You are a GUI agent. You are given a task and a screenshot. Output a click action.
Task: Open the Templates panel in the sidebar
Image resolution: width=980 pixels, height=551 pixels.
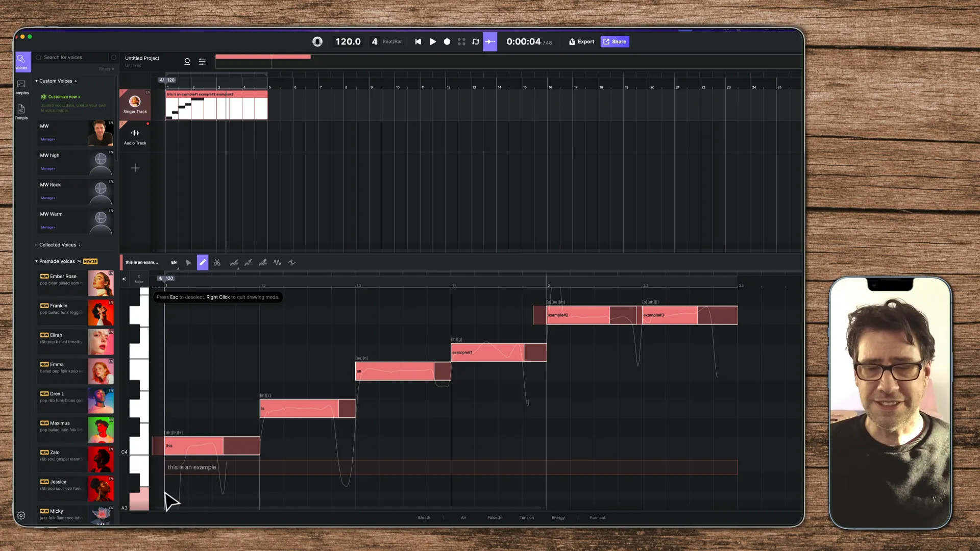[x=21, y=112]
